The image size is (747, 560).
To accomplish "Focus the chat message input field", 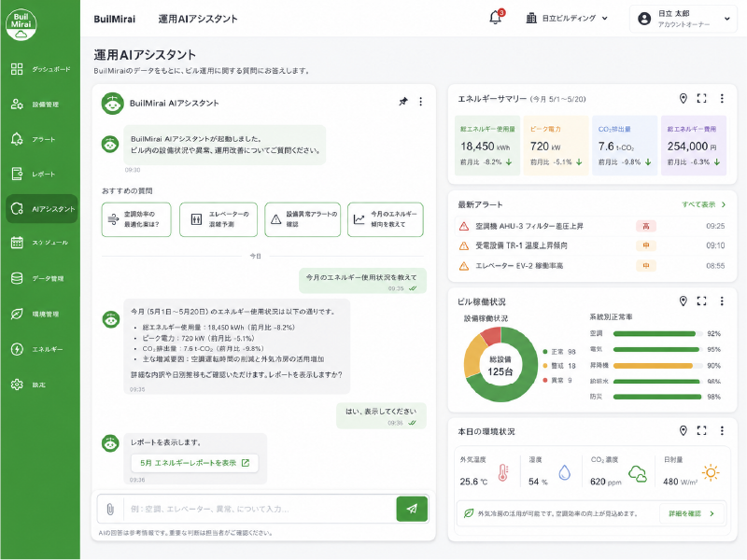I will (261, 509).
